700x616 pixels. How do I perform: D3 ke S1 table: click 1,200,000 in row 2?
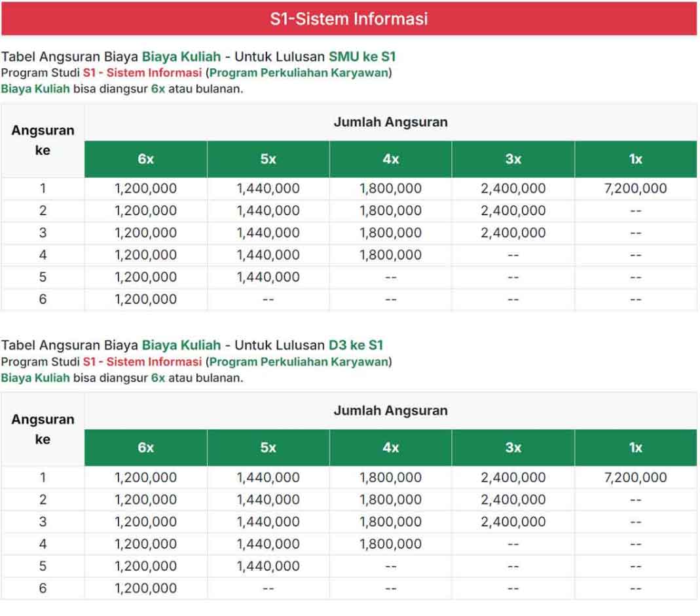click(145, 499)
